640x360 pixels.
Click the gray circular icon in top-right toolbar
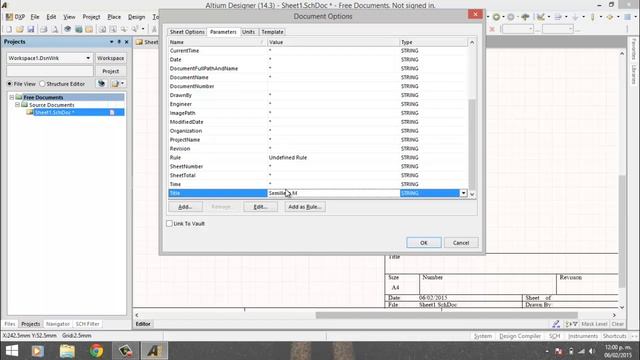click(511, 17)
